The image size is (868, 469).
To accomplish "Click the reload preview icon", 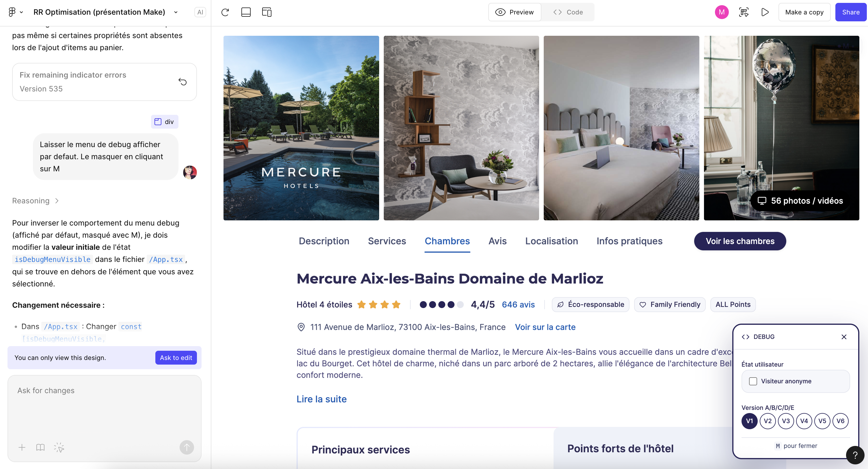I will coord(225,12).
